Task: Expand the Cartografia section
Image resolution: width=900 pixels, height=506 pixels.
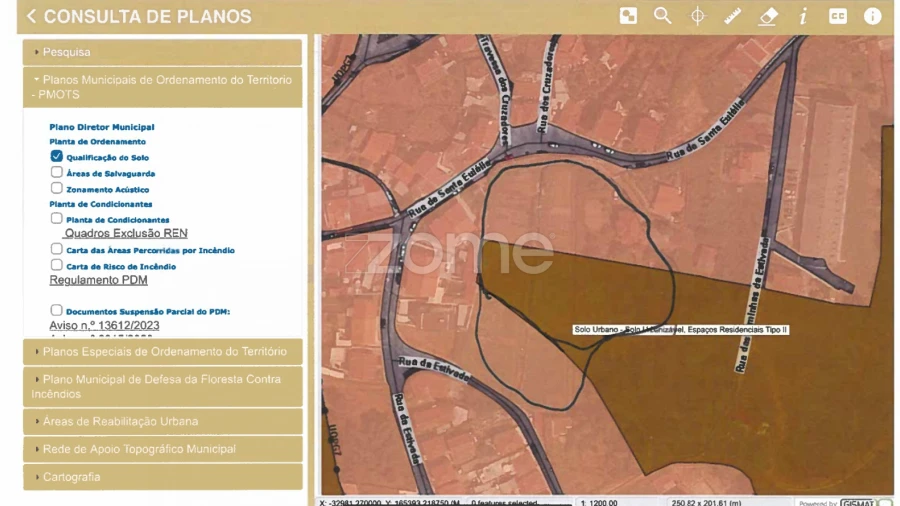Action: (x=162, y=477)
